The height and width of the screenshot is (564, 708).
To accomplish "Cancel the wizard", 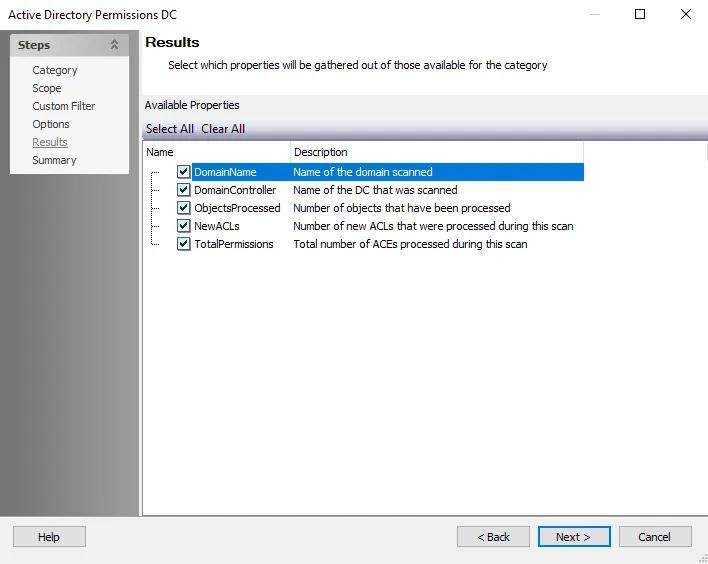I will pos(655,536).
